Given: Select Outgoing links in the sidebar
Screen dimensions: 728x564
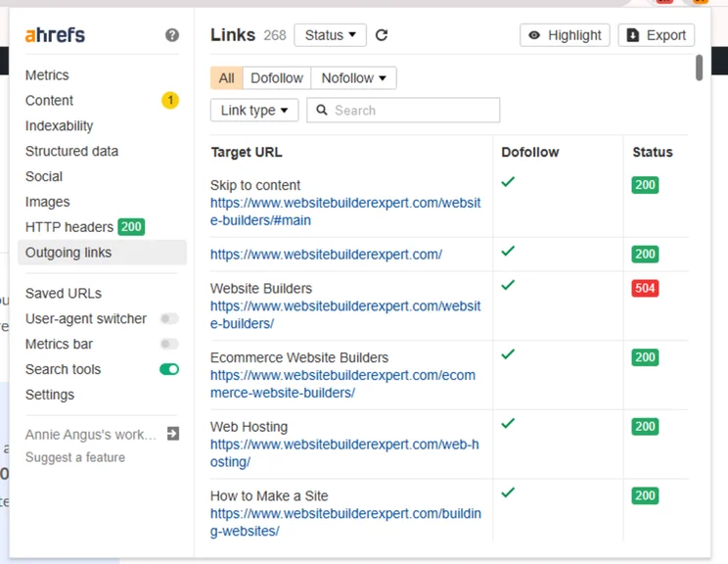Looking at the screenshot, I should [102, 253].
